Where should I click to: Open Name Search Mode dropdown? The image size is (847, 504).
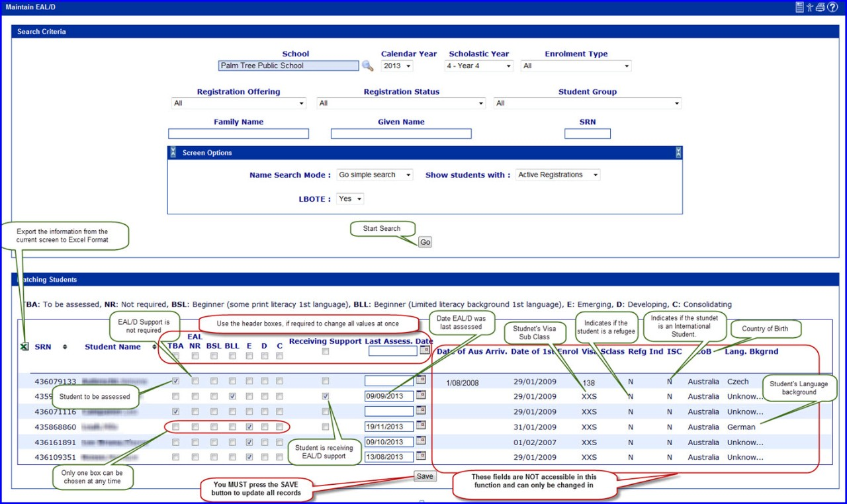375,175
